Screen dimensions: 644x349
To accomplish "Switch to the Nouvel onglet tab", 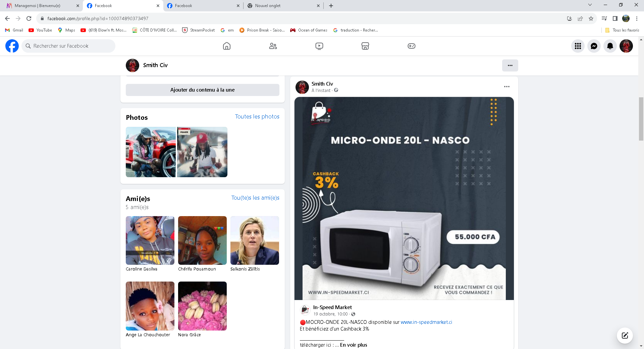I will (x=282, y=6).
